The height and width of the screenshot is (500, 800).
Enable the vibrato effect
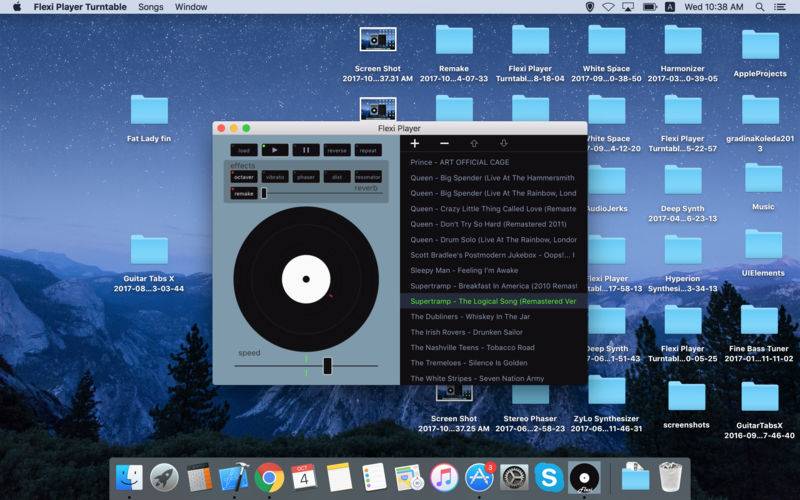pyautogui.click(x=275, y=177)
